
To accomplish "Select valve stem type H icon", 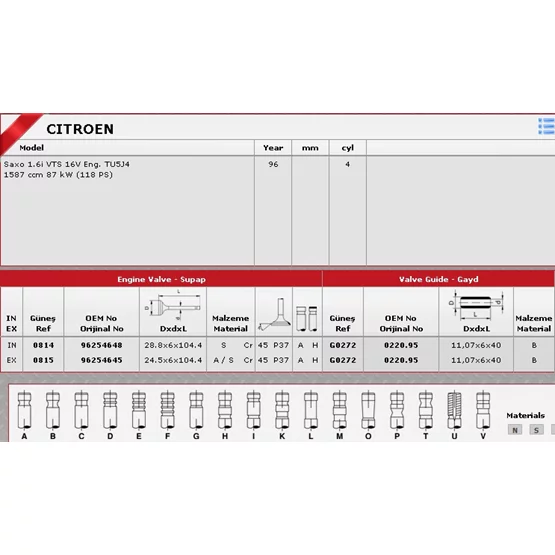I will [225, 410].
